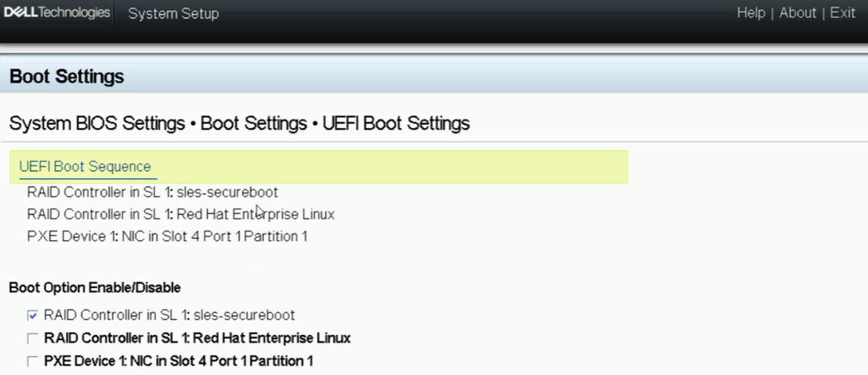
Task: Click the System Setup title text
Action: pyautogui.click(x=173, y=14)
